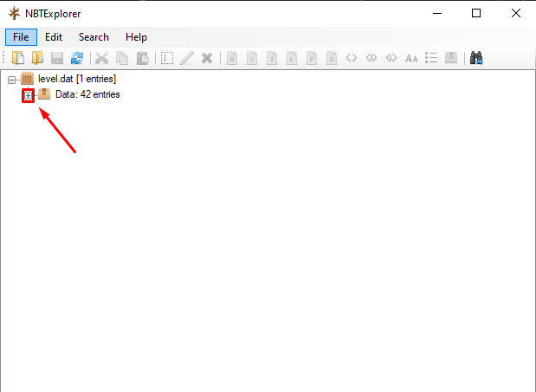Open the File menu
Screen dimensions: 536x392
pos(21,37)
